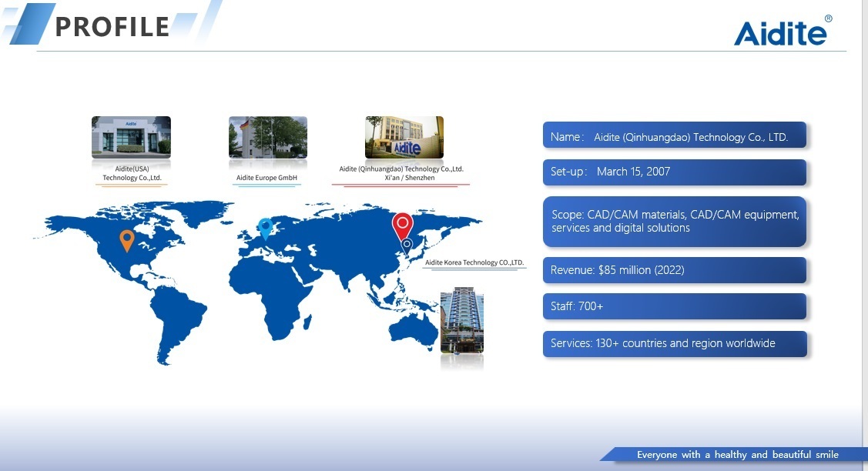Select the Aidite USA office building photo
This screenshot has width=868, height=471.
[x=131, y=137]
